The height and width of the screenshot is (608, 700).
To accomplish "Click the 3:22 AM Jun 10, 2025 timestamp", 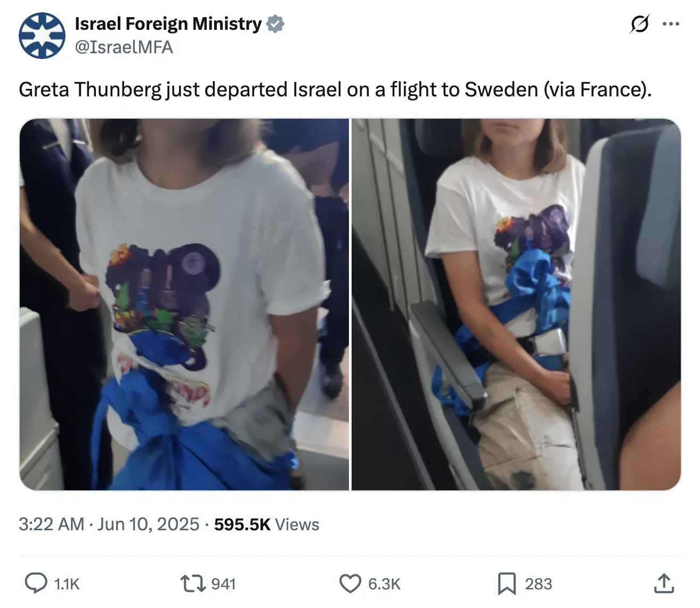I will coord(109,524).
